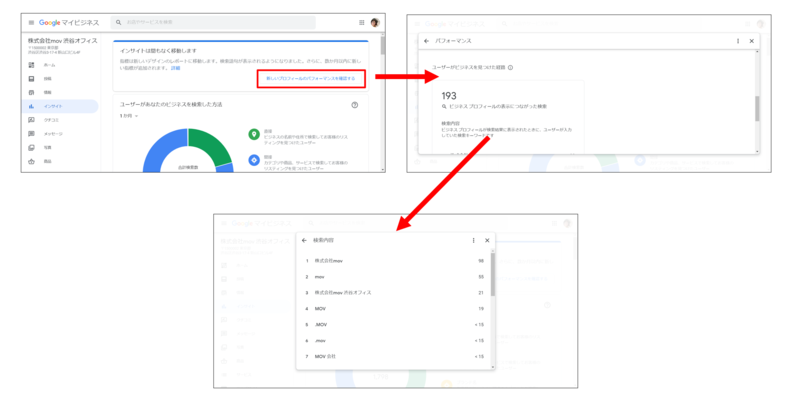Open the Google apps grid on the undimmed page
The height and width of the screenshot is (402, 800).
click(362, 22)
